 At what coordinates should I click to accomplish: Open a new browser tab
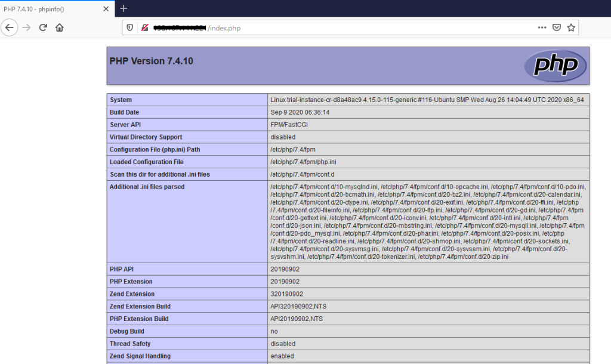point(123,9)
